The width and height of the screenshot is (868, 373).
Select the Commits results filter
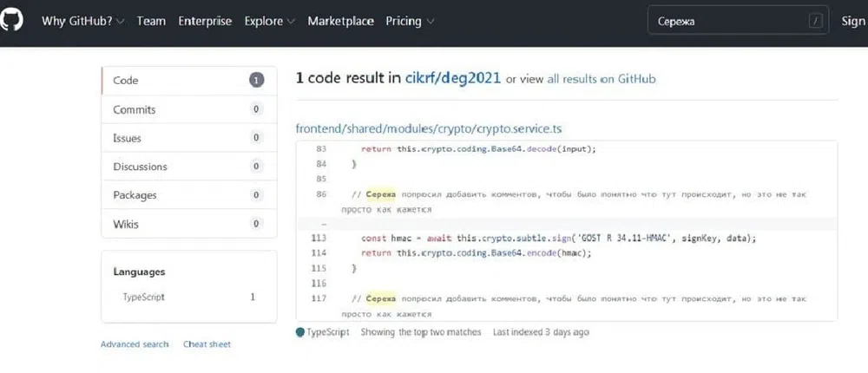(188, 109)
